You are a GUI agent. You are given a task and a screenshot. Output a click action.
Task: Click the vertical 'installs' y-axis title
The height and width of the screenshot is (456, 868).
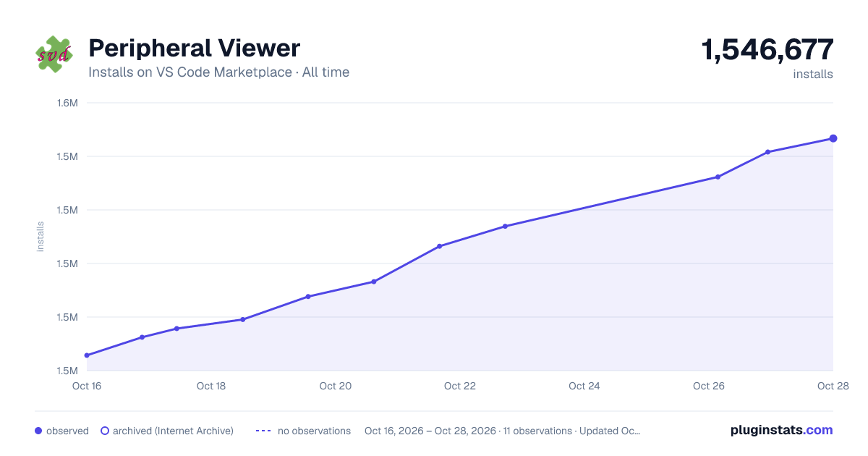(41, 237)
